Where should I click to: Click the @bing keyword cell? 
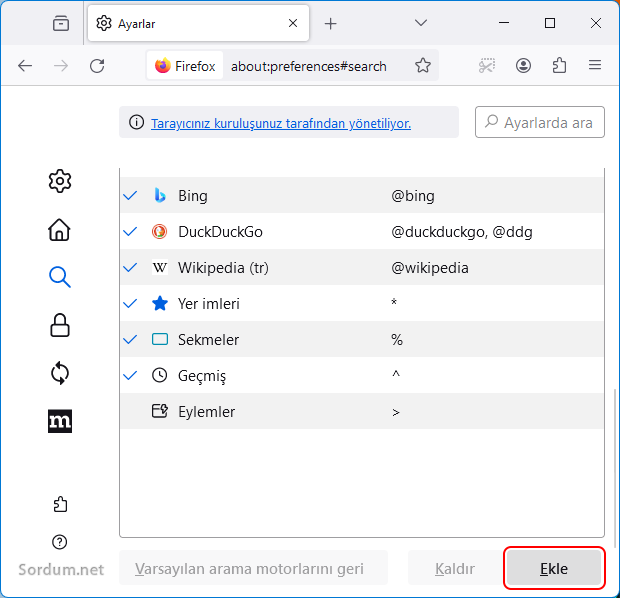(413, 196)
